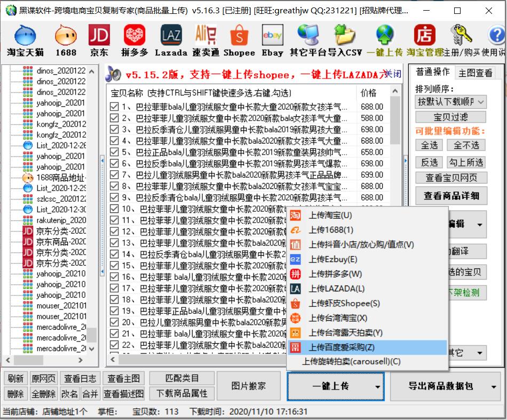
Task: Click the 全不选 deselect-all button
Action: pos(466,145)
